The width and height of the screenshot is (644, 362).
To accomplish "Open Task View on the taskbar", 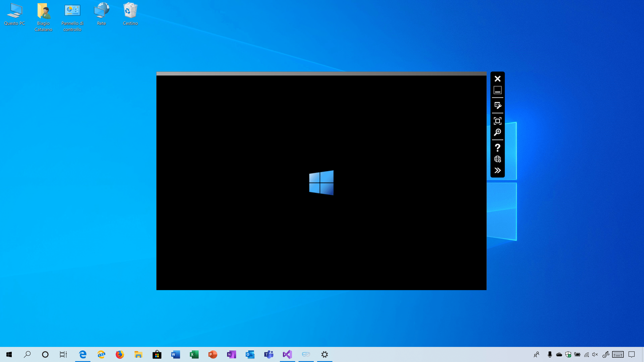I will point(63,354).
